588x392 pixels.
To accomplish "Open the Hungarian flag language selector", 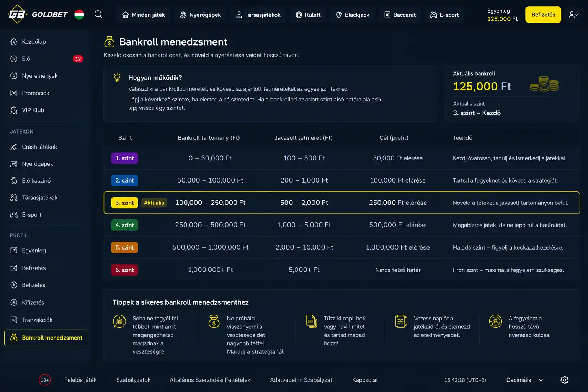I will [79, 15].
